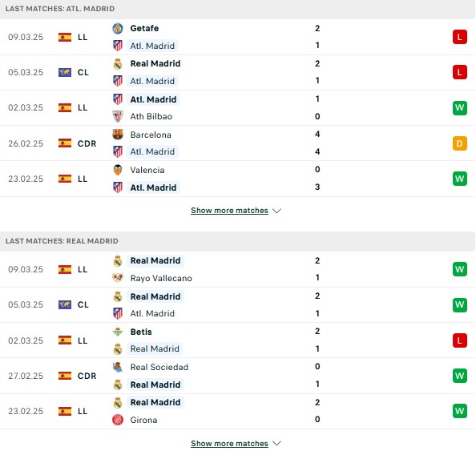
Task: Click the chevron beside the bottom Show more matches
Action: (x=276, y=444)
